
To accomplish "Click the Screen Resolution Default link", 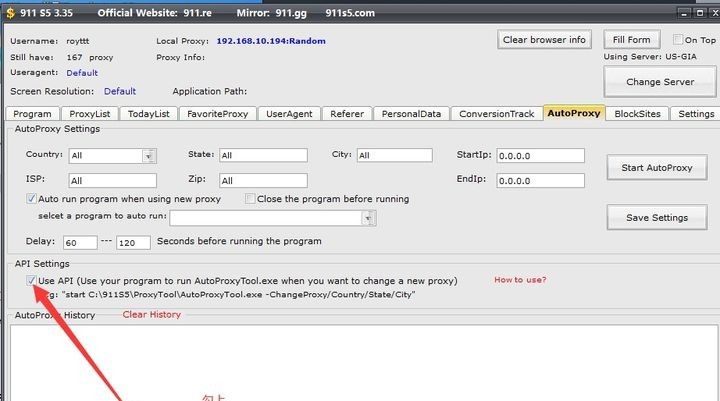I will [120, 91].
